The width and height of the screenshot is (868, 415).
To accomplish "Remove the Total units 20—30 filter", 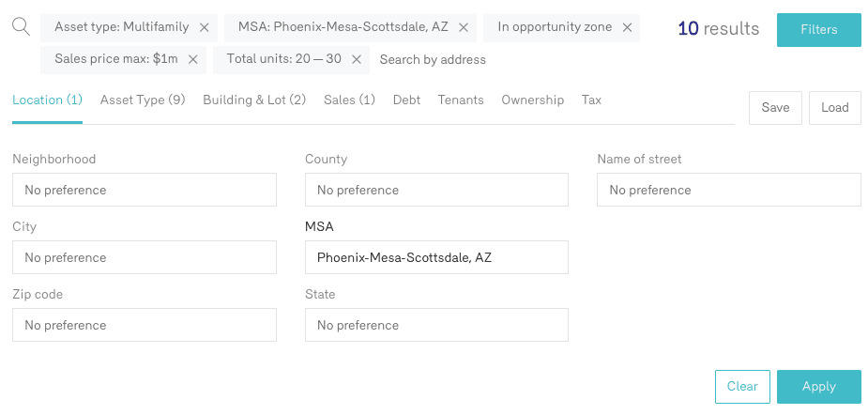I will click(356, 60).
